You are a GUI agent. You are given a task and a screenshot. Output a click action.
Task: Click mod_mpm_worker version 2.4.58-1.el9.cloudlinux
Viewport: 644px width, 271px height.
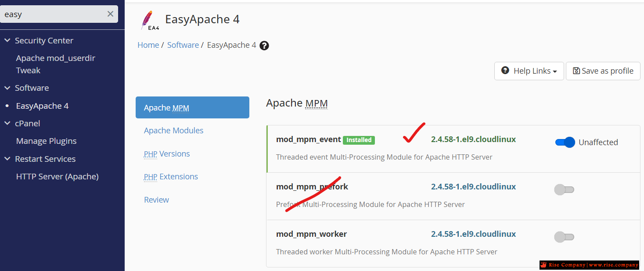pyautogui.click(x=473, y=234)
